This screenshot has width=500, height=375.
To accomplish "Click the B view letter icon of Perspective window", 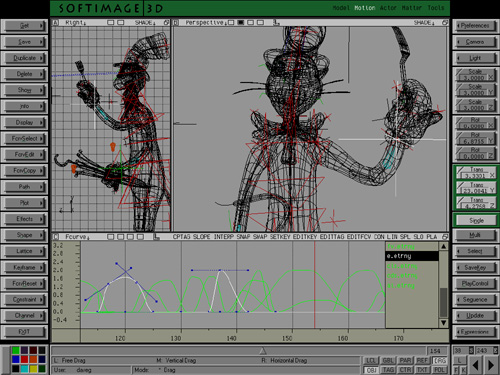I will click(176, 22).
